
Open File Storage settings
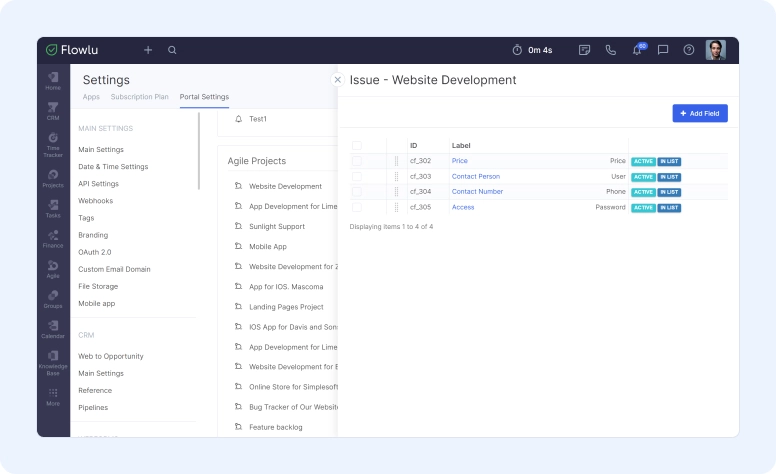[x=98, y=286]
